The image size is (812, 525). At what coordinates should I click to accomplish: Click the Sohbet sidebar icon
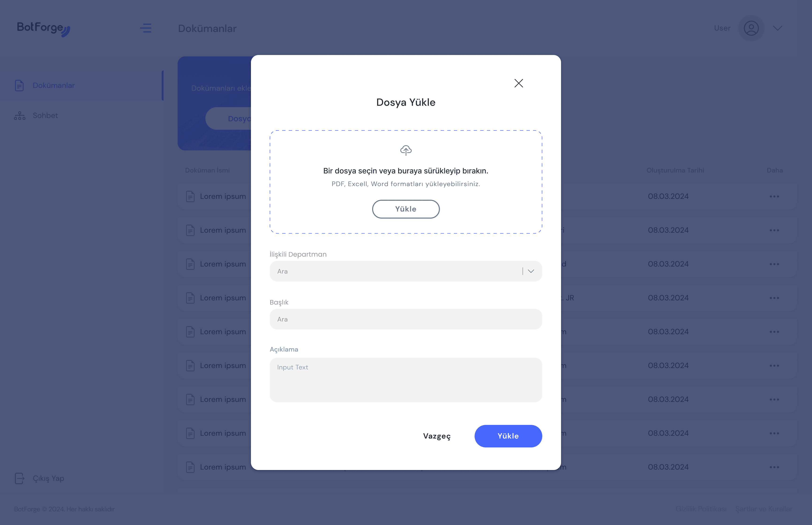pyautogui.click(x=20, y=115)
